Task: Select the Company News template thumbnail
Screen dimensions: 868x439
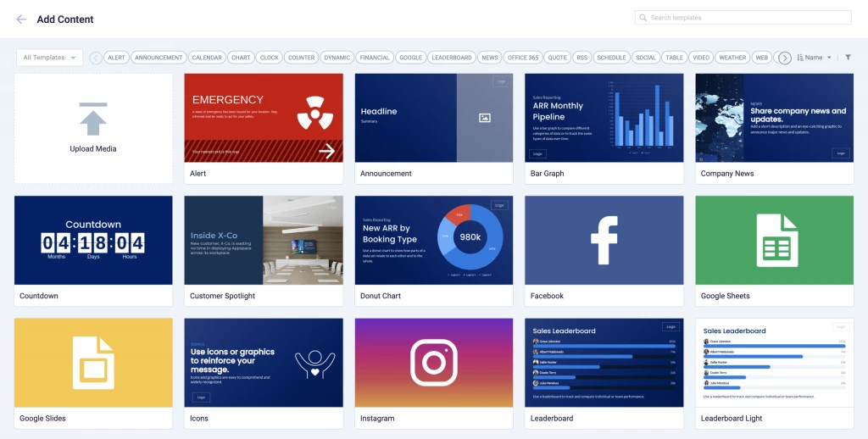Action: pyautogui.click(x=775, y=118)
